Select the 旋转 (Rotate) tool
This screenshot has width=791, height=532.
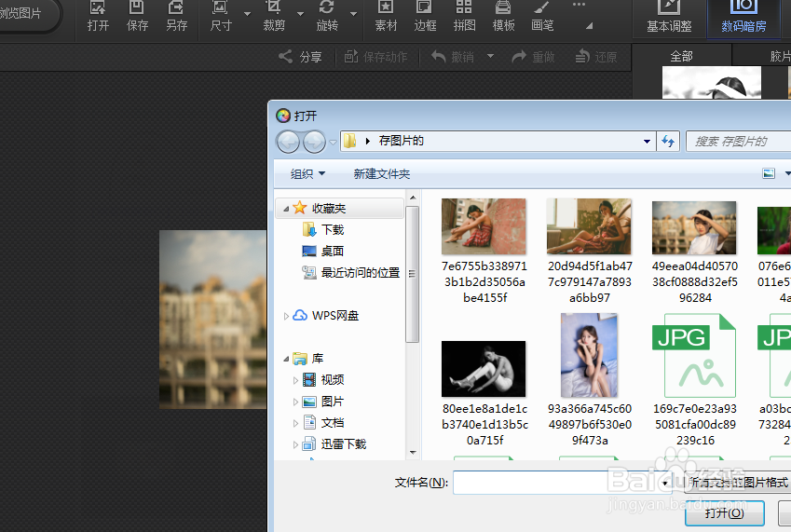(327, 17)
